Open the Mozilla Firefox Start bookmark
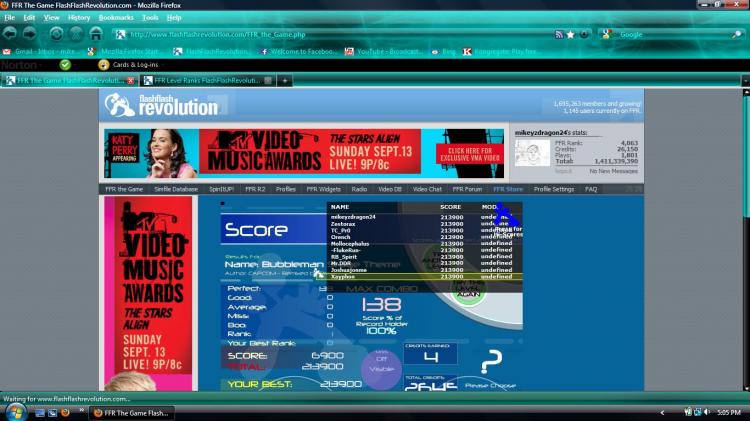Viewport: 750px width, 421px height. click(124, 52)
